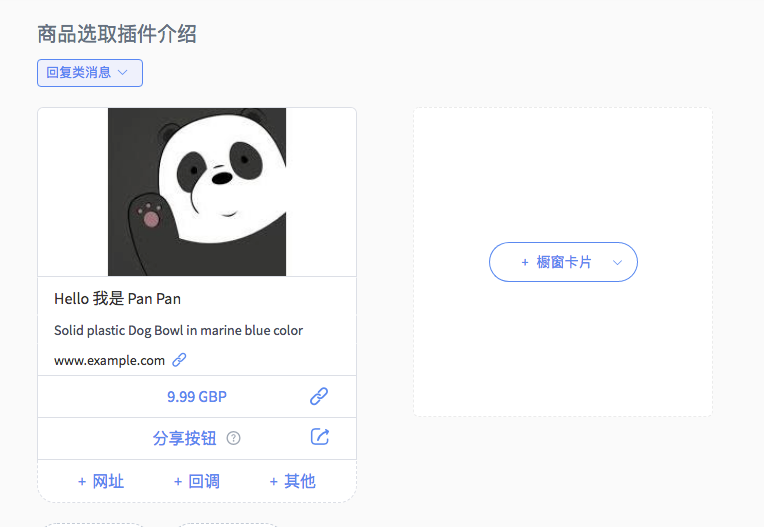Click the share icon in 分享按钮 row

point(320,436)
